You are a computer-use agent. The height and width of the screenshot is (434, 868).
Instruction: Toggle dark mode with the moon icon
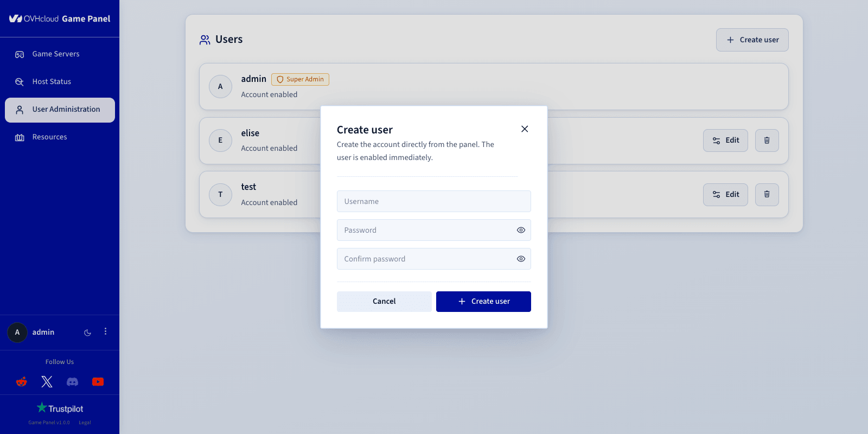click(87, 333)
